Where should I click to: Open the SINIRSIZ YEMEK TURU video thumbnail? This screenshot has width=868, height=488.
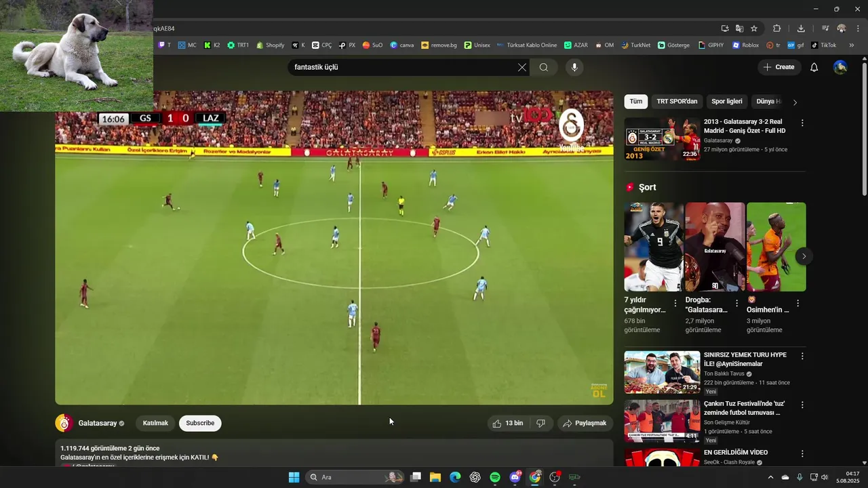[x=662, y=371]
